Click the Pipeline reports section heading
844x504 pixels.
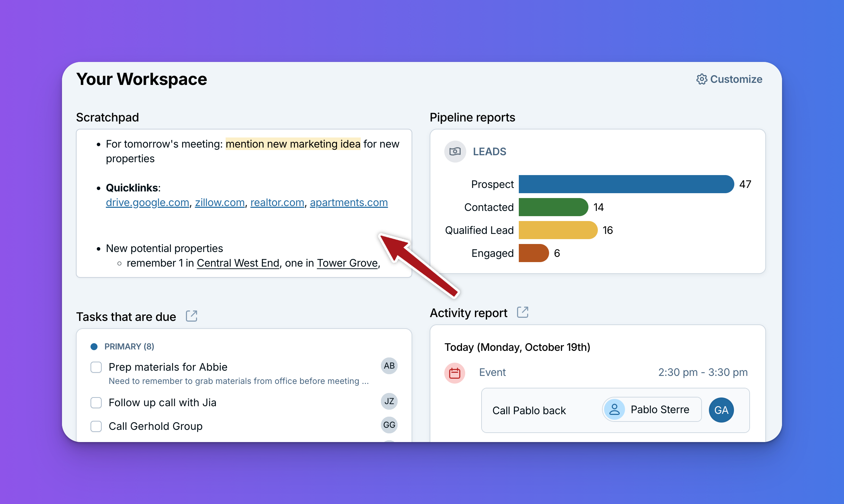(x=472, y=117)
